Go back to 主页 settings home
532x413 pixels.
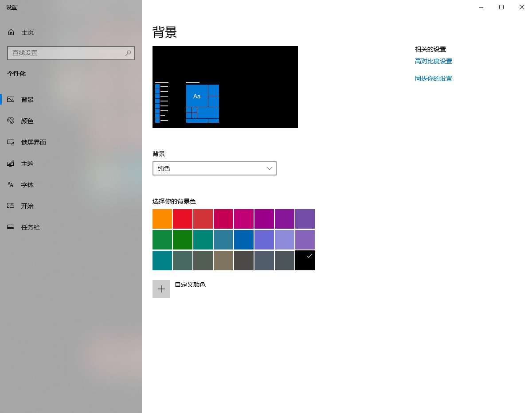71,32
